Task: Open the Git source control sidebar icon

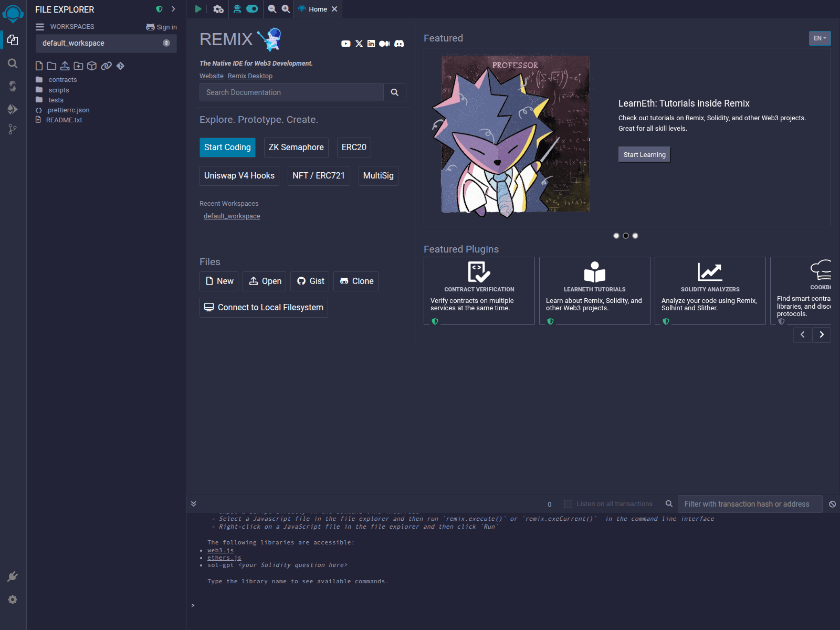Action: (13, 129)
